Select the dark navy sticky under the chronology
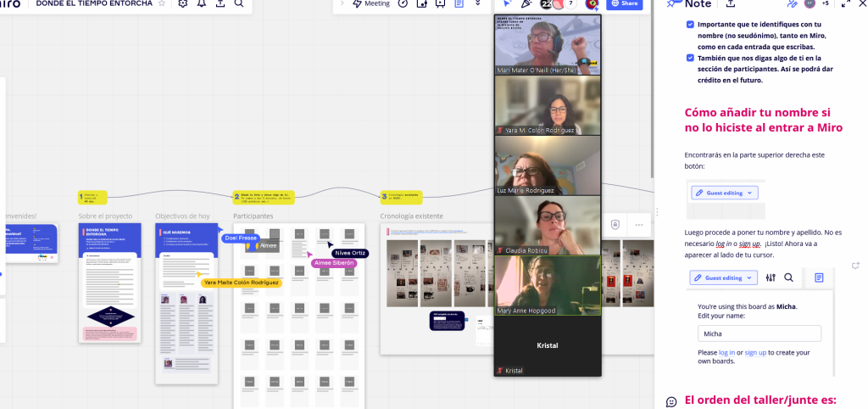Viewport: 868px width, 409px height. pos(448,321)
